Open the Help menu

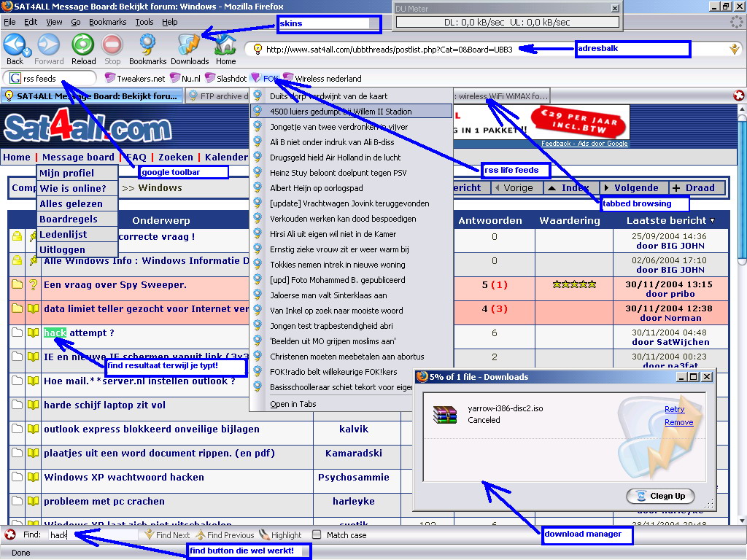169,22
